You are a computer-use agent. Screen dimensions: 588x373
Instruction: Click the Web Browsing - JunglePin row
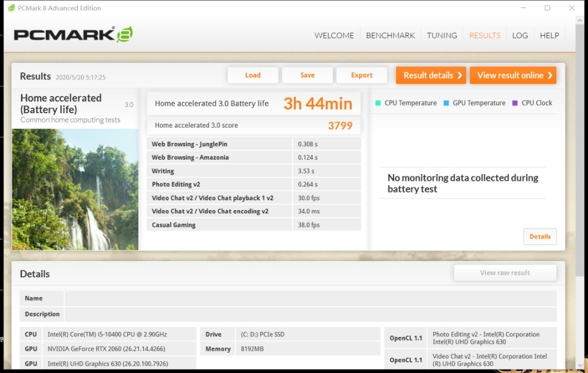coord(254,144)
